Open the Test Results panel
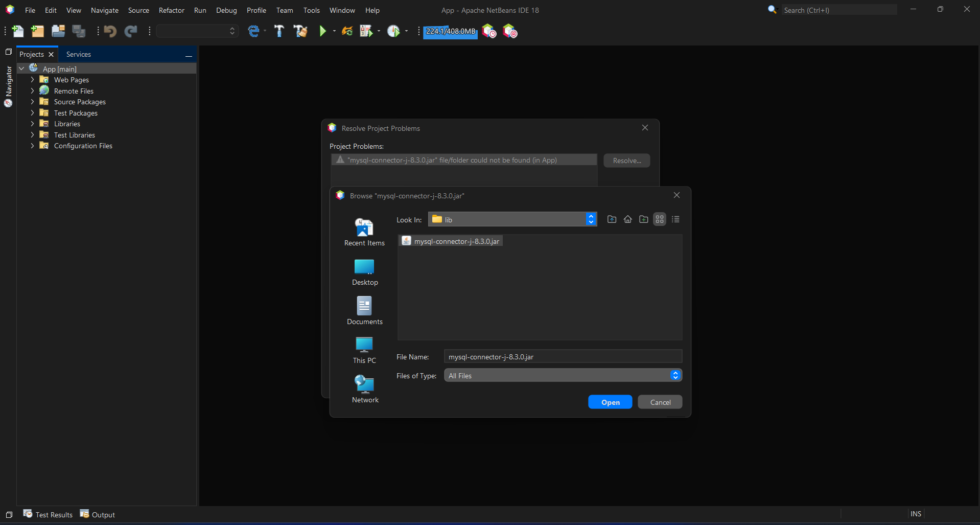980x525 pixels. [x=48, y=514]
